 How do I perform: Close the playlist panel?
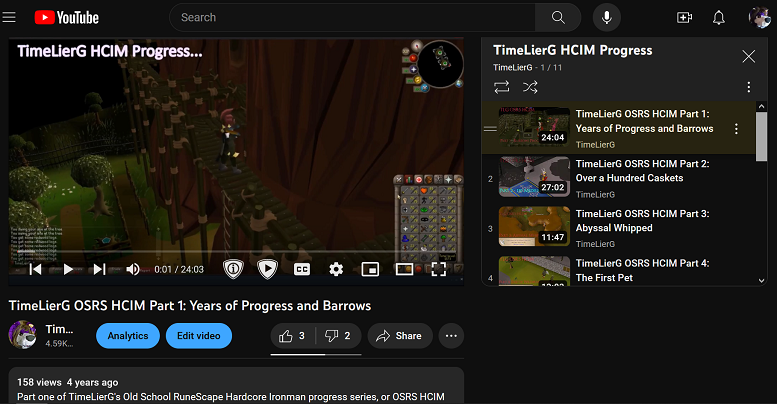[x=748, y=57]
